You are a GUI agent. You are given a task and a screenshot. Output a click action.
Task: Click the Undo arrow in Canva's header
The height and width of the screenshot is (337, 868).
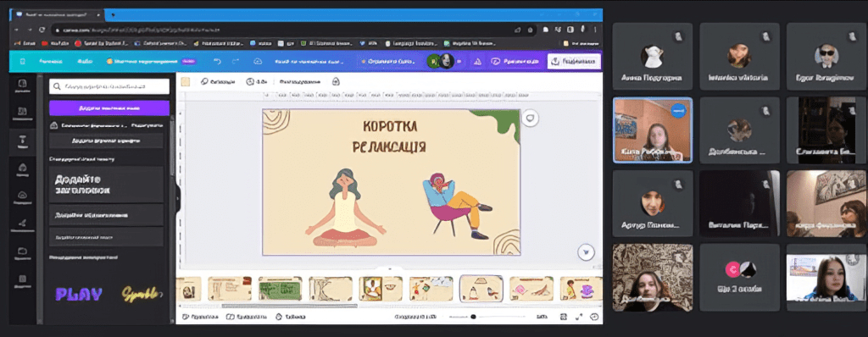pyautogui.click(x=218, y=62)
